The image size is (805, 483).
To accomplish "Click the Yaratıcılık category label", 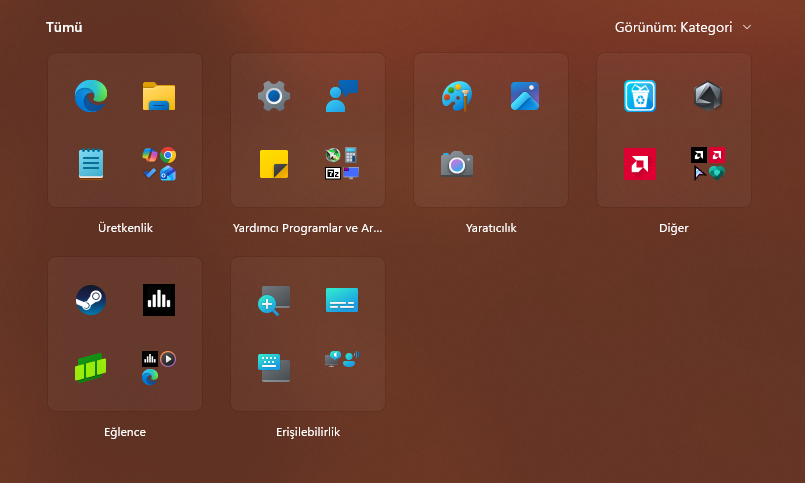I will coord(491,228).
